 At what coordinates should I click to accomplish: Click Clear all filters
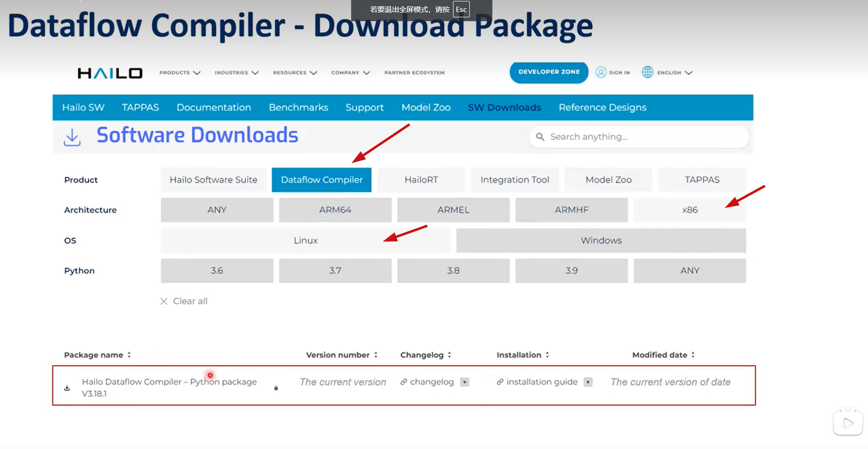coord(190,301)
